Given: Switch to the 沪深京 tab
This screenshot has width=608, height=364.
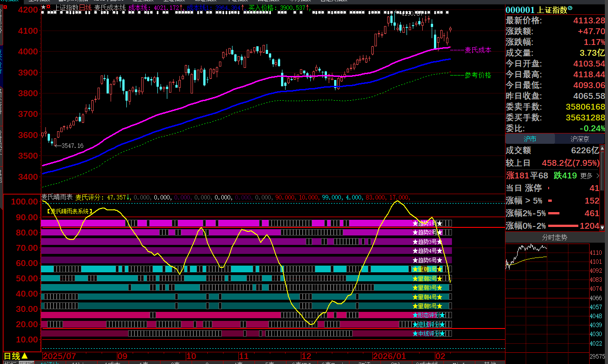Looking at the screenshot, I should (x=580, y=139).
